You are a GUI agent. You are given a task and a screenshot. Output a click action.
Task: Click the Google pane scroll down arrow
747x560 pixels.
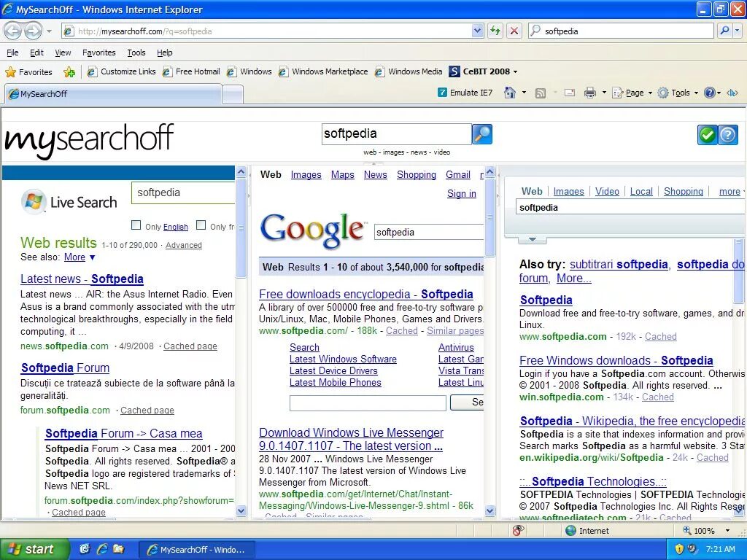point(489,511)
